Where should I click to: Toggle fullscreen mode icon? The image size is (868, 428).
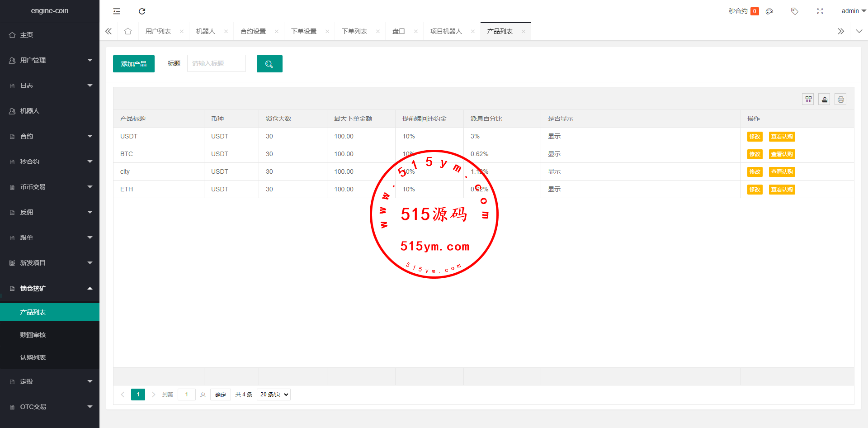(820, 11)
